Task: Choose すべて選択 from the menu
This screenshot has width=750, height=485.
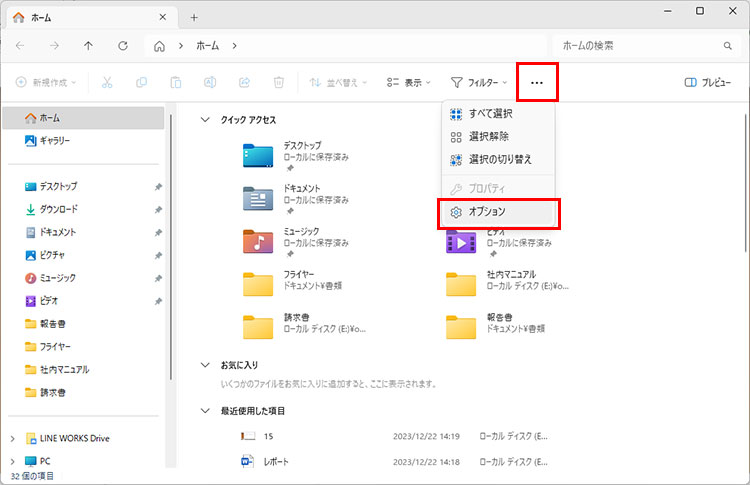Action: 490,114
